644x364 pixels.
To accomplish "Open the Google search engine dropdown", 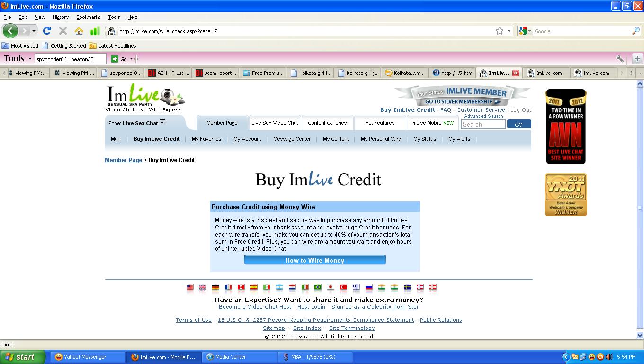I will [529, 31].
